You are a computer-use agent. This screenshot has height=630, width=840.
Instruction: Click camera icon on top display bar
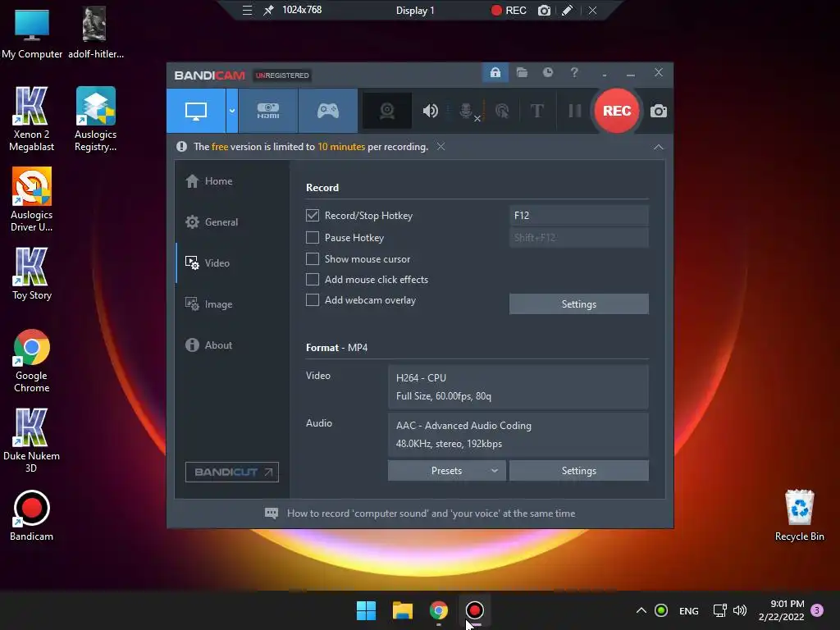[x=544, y=10]
